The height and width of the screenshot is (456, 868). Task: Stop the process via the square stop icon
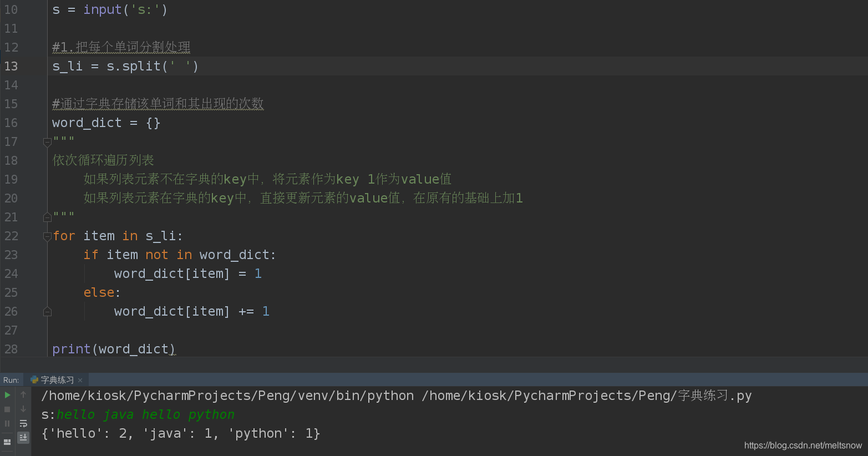[7, 409]
